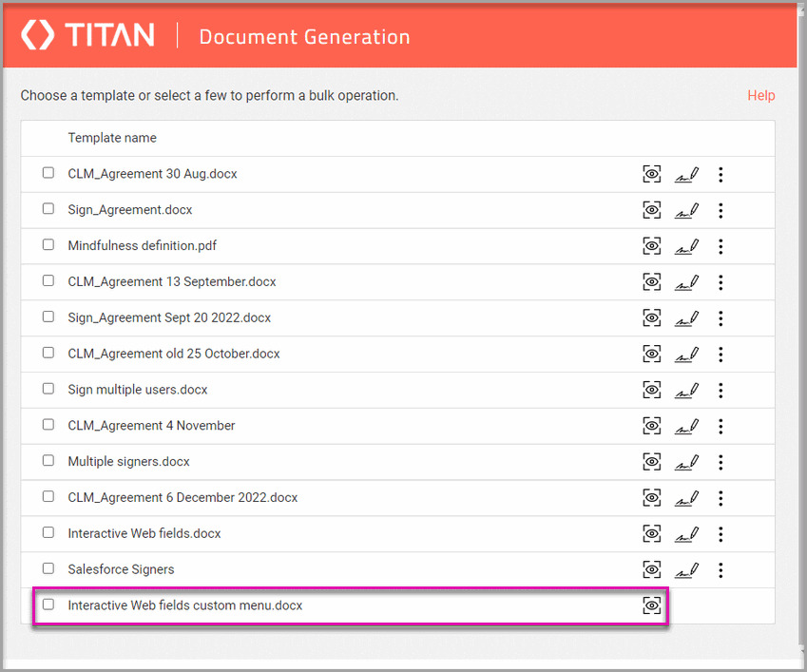807x672 pixels.
Task: Click the sign icon for Mindfulness definition.pdf
Action: tap(686, 247)
